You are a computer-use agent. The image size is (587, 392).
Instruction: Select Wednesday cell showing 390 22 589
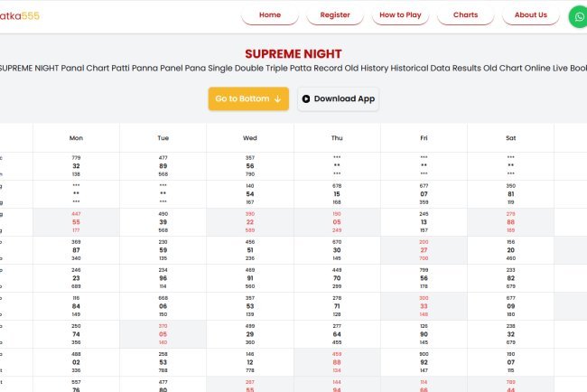pyautogui.click(x=250, y=222)
